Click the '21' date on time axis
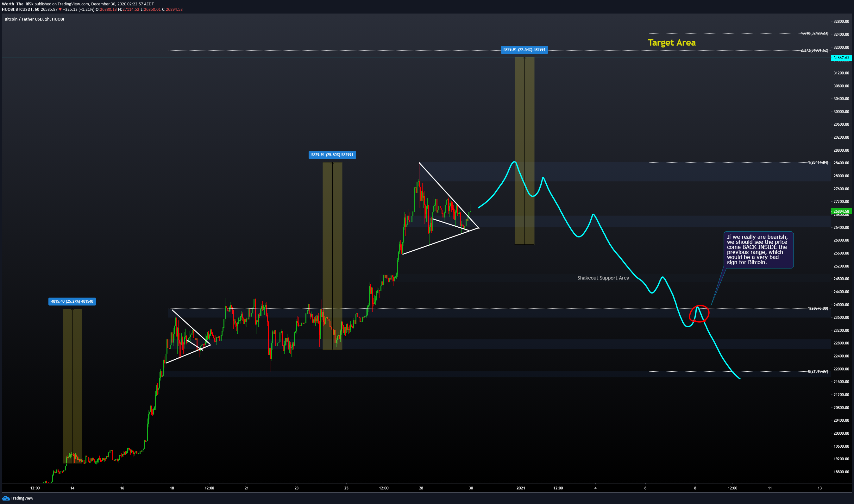854x504 pixels. click(x=247, y=488)
